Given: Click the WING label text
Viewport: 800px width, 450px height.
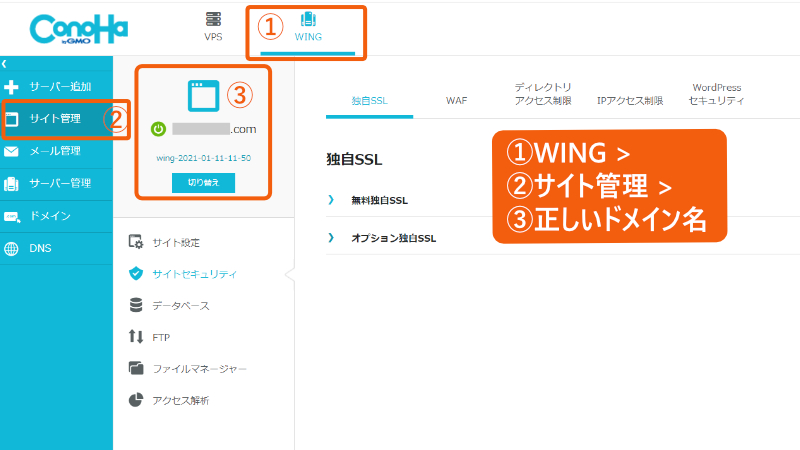Looking at the screenshot, I should pos(308,37).
